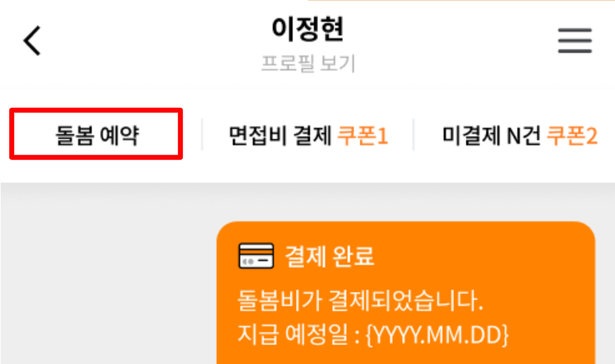This screenshot has height=364, width=615.
Task: Select the 돌봄 예약 tab
Action: [x=97, y=135]
